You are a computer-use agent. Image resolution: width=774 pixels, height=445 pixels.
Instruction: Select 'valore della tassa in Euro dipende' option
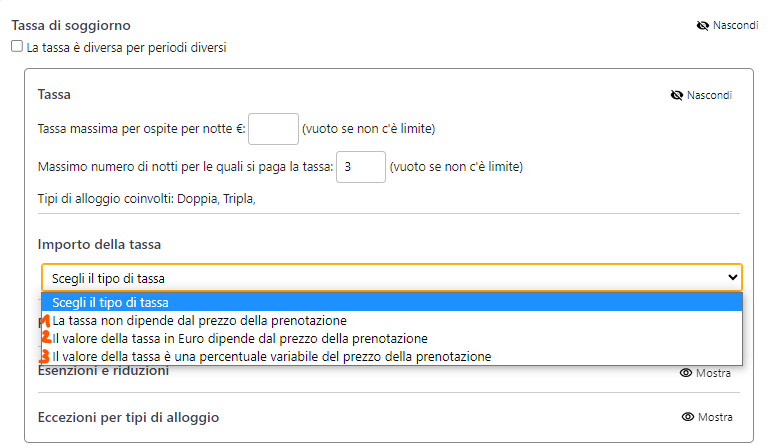(x=239, y=338)
